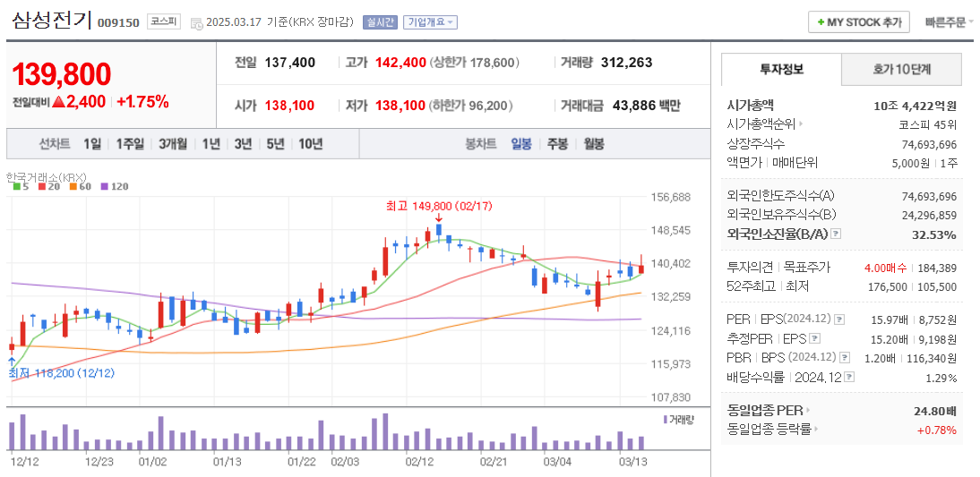Switch to the 투자정보 tab
The height and width of the screenshot is (477, 980).
(781, 69)
